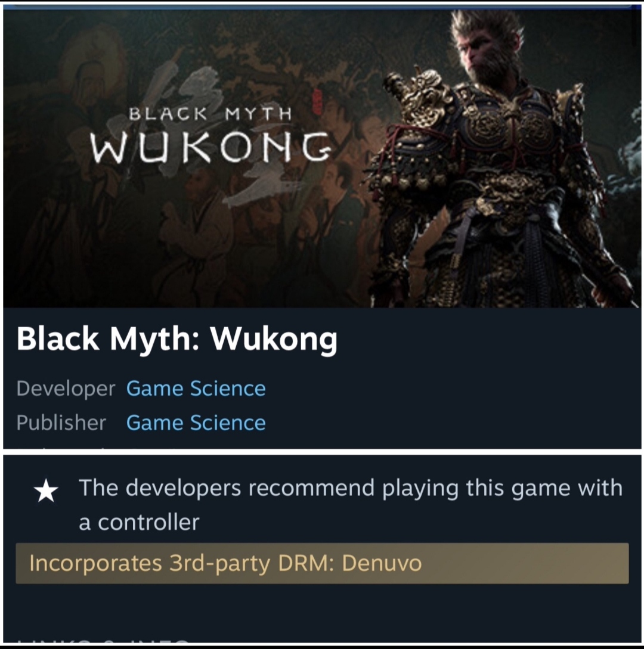This screenshot has width=644, height=649.
Task: Click the red seal stamp near logo
Action: coord(317,102)
